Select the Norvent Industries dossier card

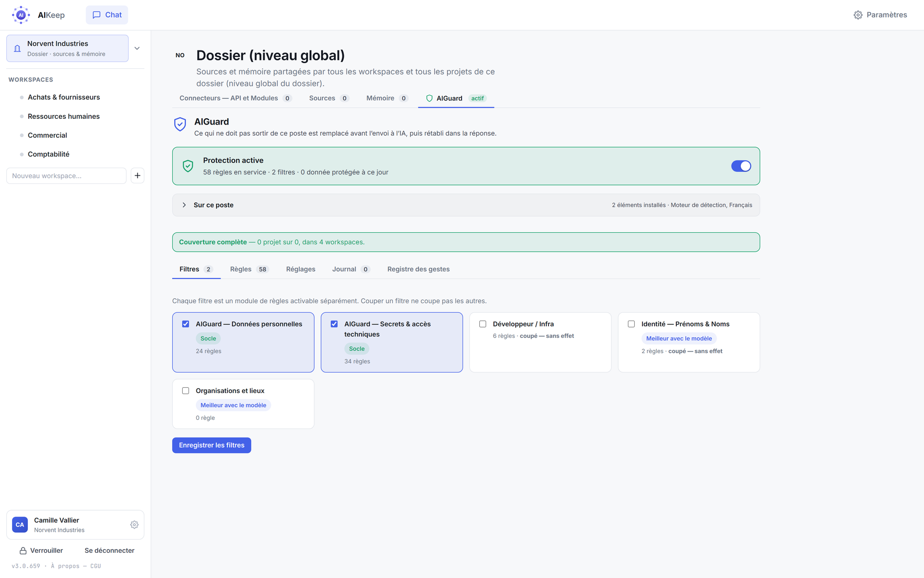coord(67,48)
